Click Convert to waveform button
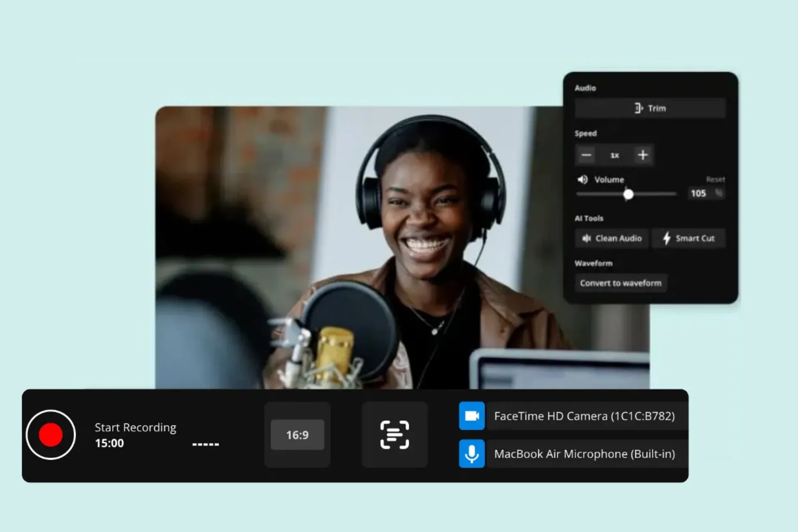Viewport: 798px width, 532px height. click(621, 283)
